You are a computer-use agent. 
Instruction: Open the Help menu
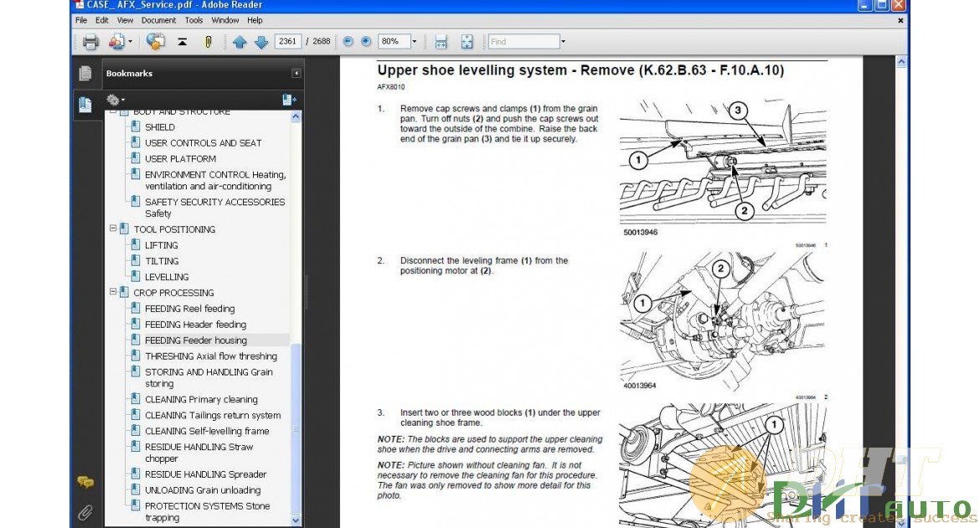[x=255, y=20]
